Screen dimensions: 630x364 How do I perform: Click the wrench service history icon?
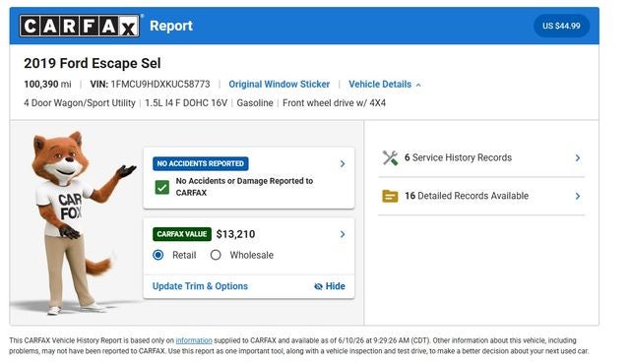click(x=390, y=157)
